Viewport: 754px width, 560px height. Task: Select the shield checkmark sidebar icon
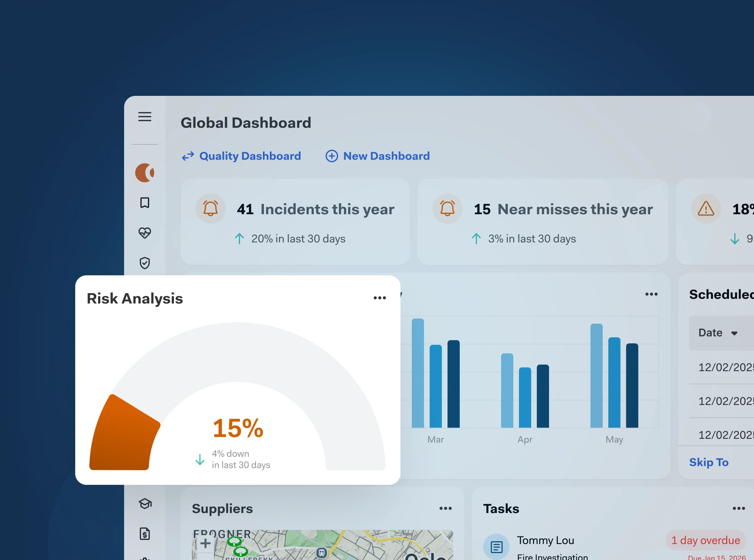(x=144, y=263)
